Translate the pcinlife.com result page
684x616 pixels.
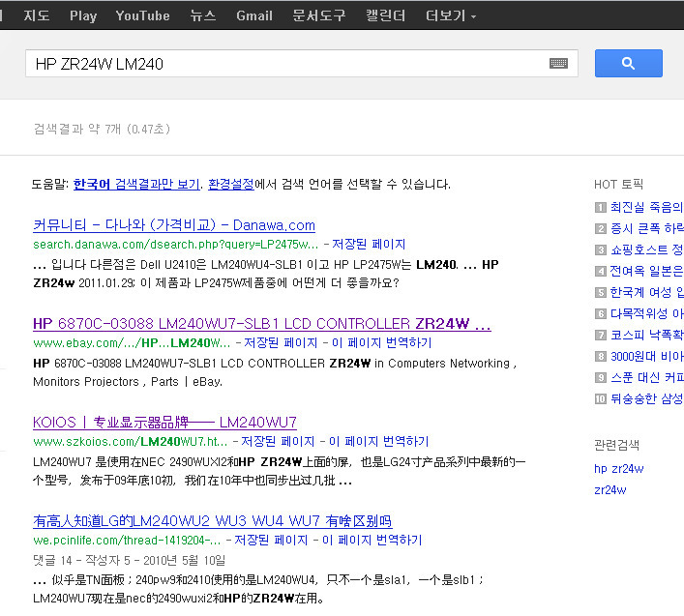372,540
